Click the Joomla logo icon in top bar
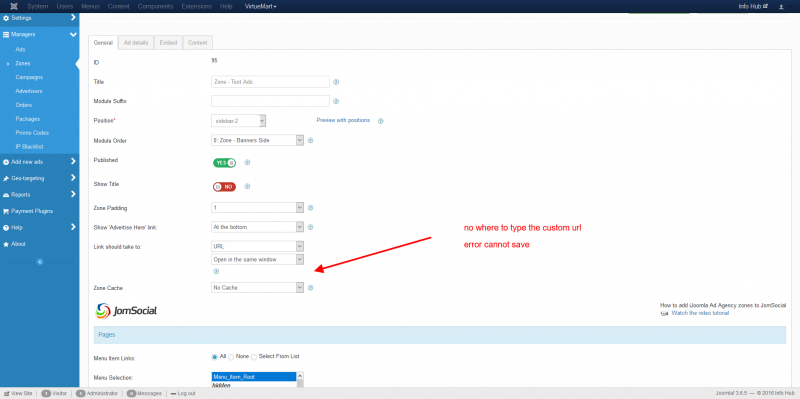This screenshot has height=399, width=800. (x=13, y=7)
